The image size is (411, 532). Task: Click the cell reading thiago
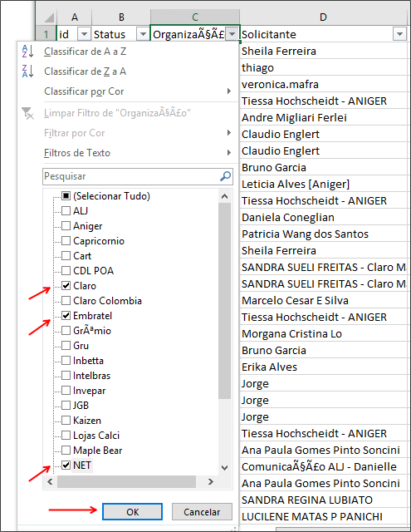pyautogui.click(x=323, y=67)
